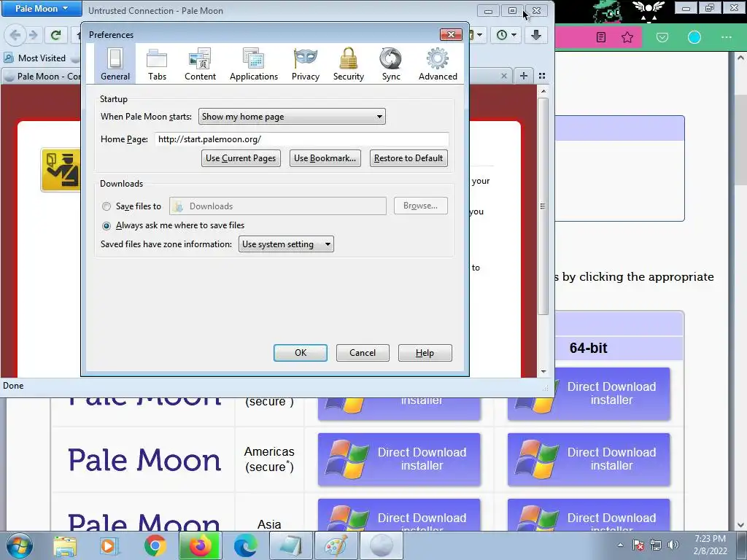Open the Sync preferences pane
The width and height of the screenshot is (747, 560).
391,64
